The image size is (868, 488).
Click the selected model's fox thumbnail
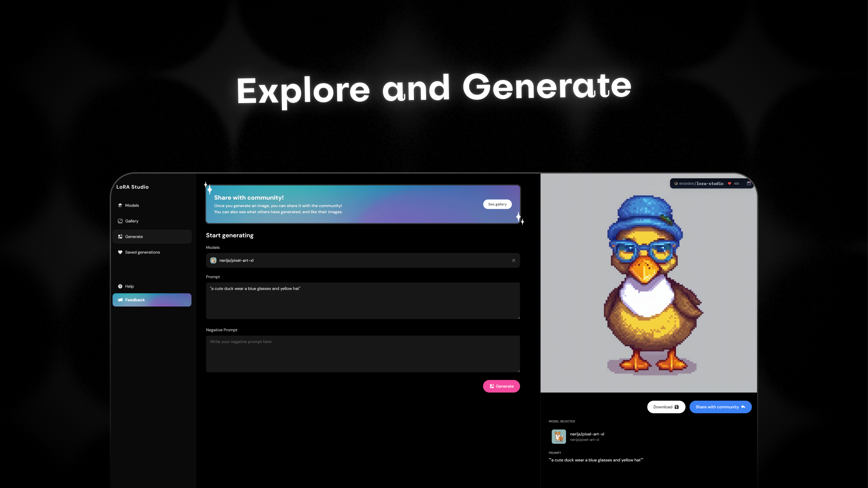(x=558, y=436)
